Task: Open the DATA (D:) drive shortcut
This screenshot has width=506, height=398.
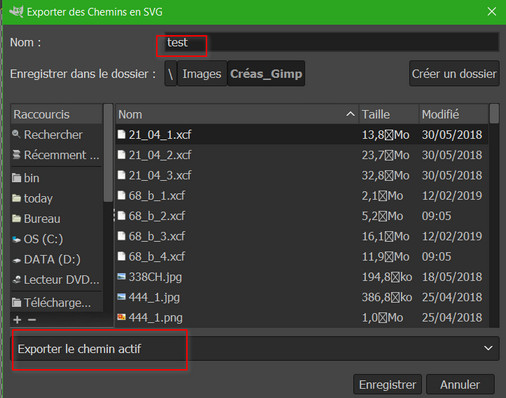Action: 57,259
